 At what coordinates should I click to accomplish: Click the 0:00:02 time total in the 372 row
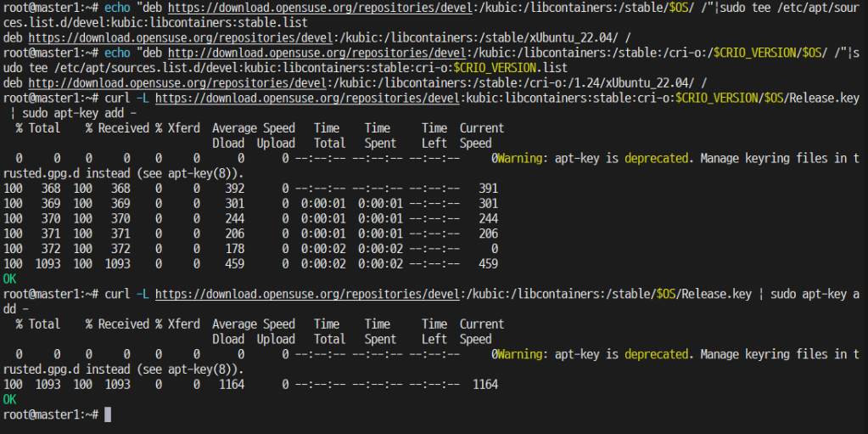pos(321,249)
